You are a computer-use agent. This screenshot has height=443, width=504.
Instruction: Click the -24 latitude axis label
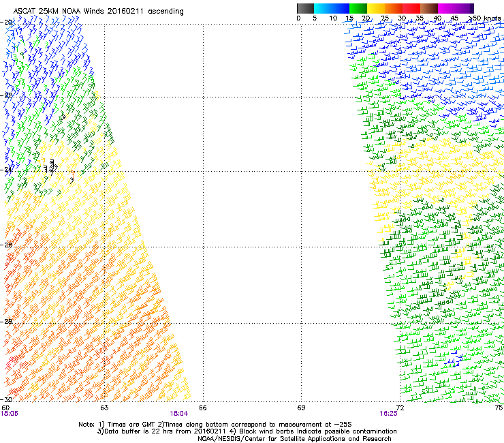click(6, 170)
